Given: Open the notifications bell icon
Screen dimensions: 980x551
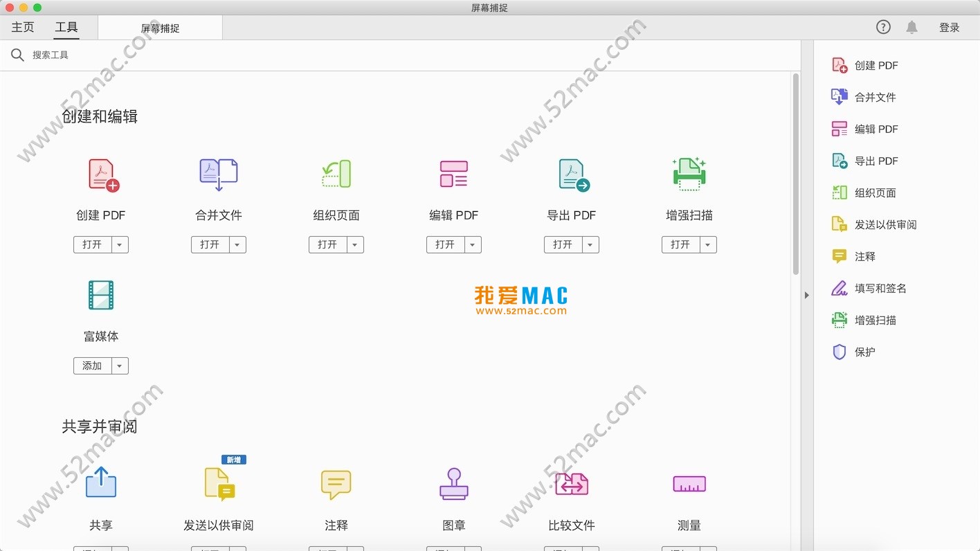Looking at the screenshot, I should 912,28.
